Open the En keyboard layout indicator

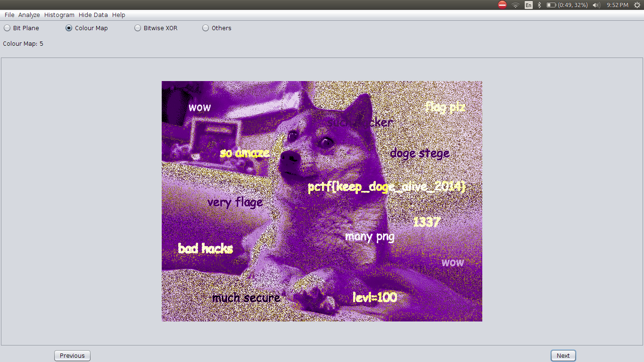click(528, 5)
